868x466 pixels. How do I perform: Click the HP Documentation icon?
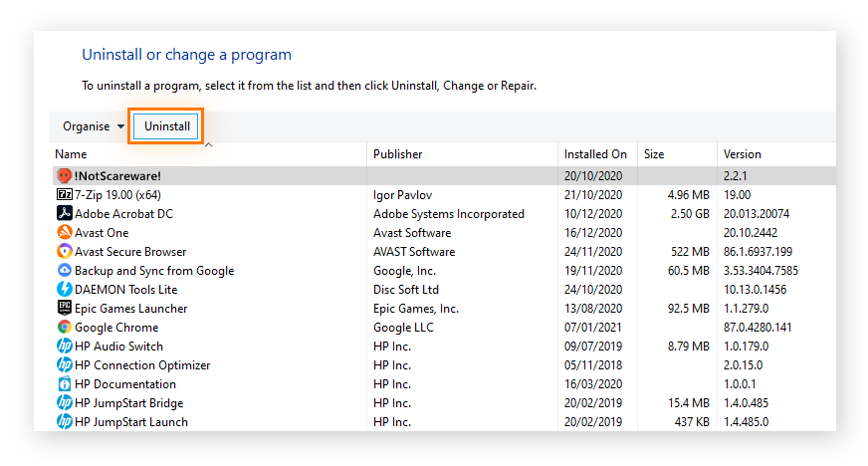(x=65, y=384)
